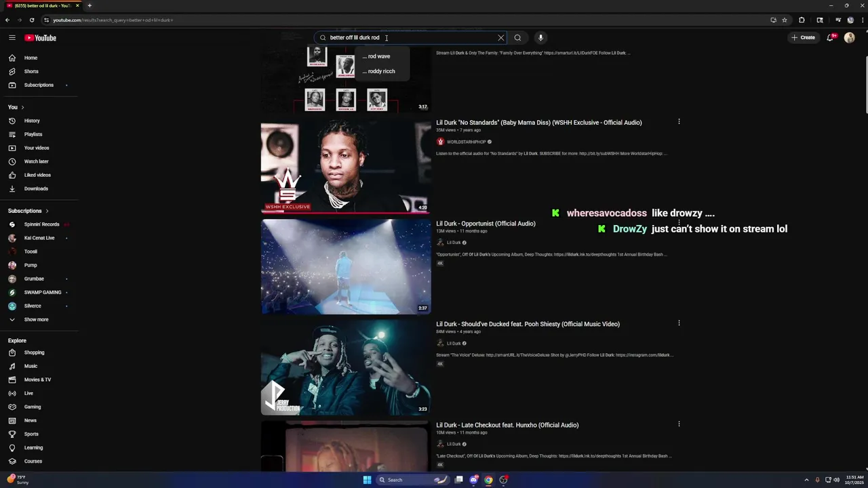Open the YouTube guide hamburger menu
This screenshot has height=488, width=868.
tap(12, 38)
